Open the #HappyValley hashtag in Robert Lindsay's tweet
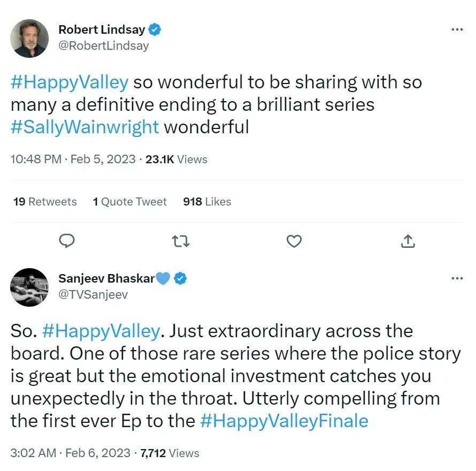The width and height of the screenshot is (476, 471). click(x=68, y=82)
